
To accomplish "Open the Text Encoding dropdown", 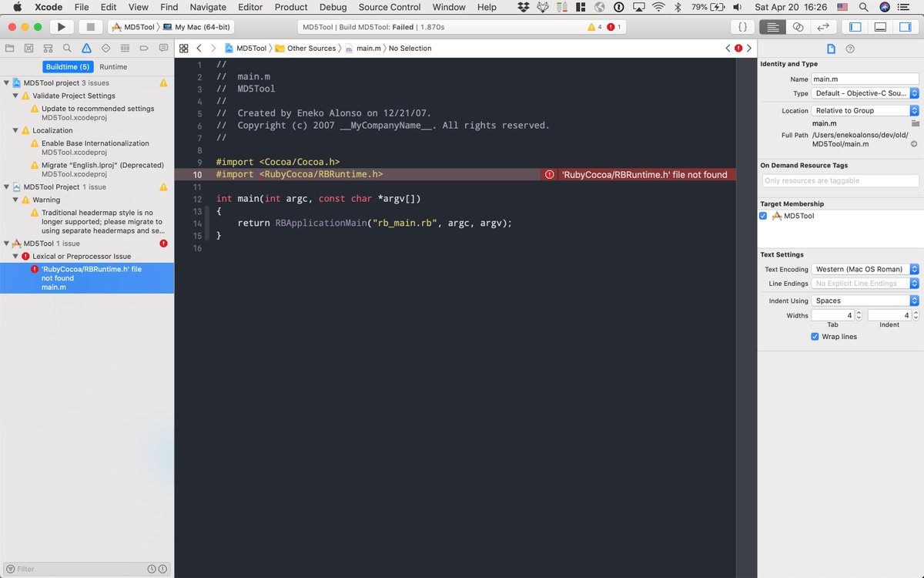I will coord(865,269).
